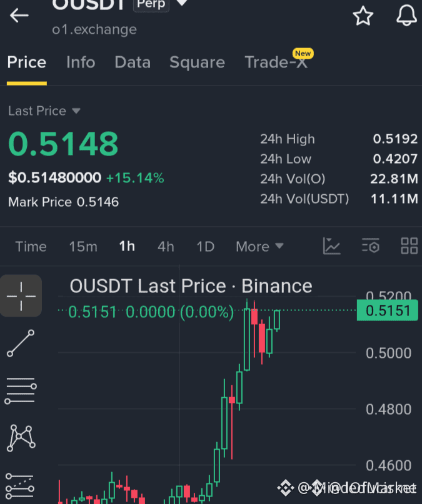The width and height of the screenshot is (422, 504).
Task: Click the 24h Low value 0.4207
Action: pyautogui.click(x=395, y=159)
